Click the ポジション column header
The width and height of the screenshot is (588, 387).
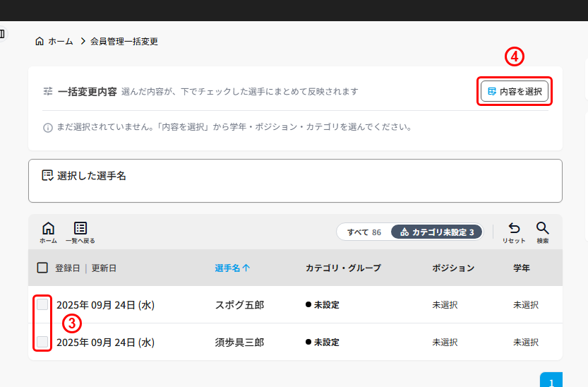tap(453, 268)
